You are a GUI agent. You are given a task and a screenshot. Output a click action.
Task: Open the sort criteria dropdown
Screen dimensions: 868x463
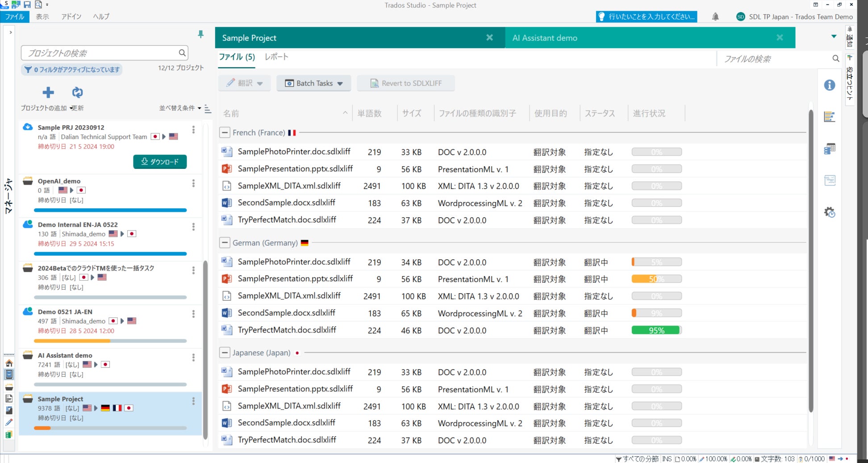click(180, 108)
